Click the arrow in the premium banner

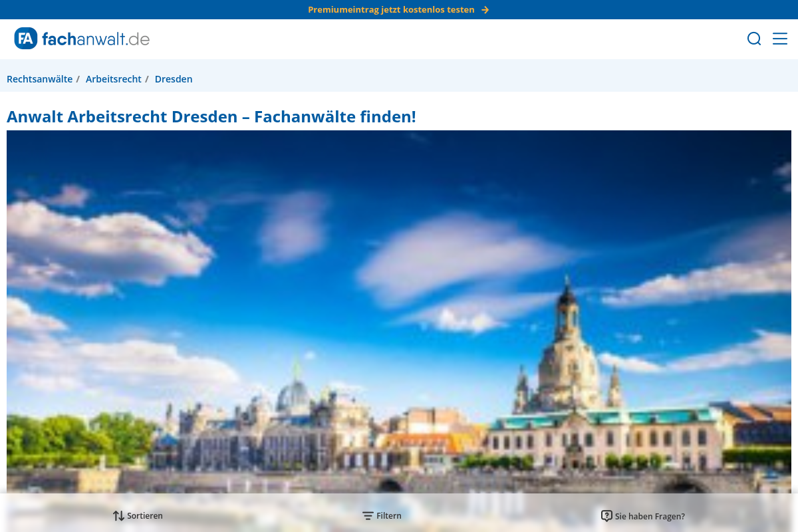485,10
